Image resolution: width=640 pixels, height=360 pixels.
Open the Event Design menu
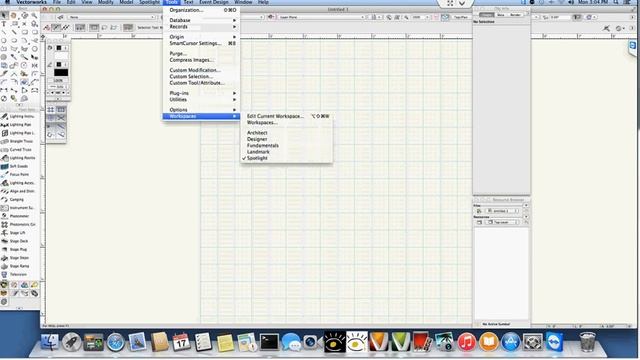point(214,2)
